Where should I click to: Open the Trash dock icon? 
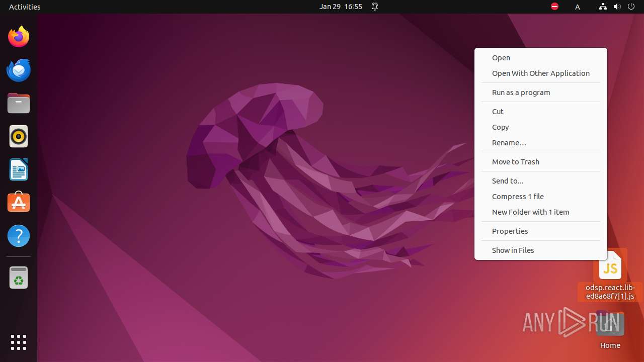[x=19, y=278]
